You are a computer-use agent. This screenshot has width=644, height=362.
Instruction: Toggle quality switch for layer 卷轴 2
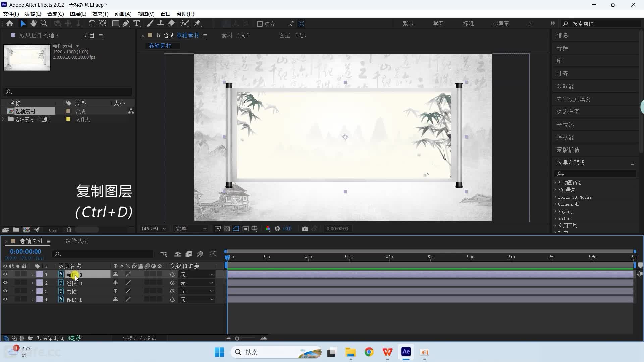pyautogui.click(x=128, y=283)
